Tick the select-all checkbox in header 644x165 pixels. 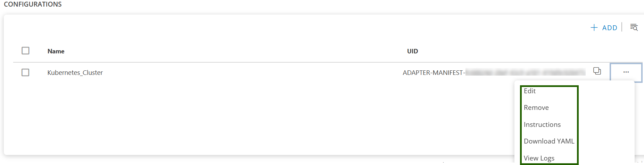tap(25, 51)
